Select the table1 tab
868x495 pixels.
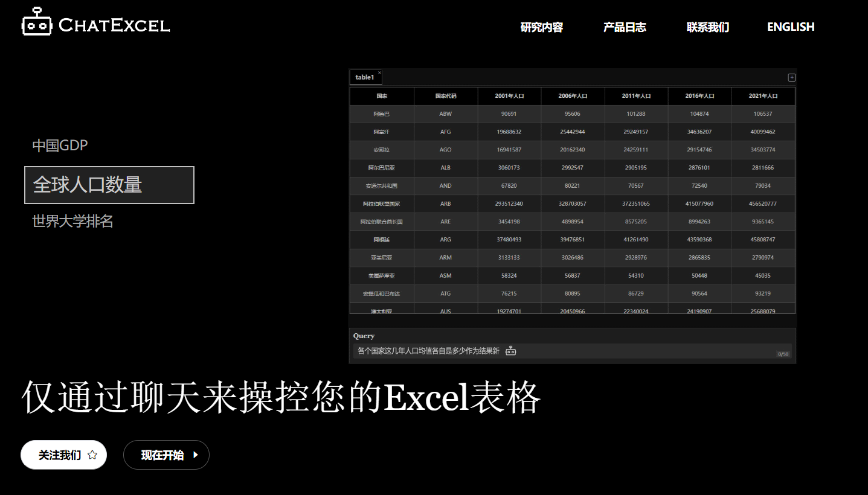[x=365, y=77]
